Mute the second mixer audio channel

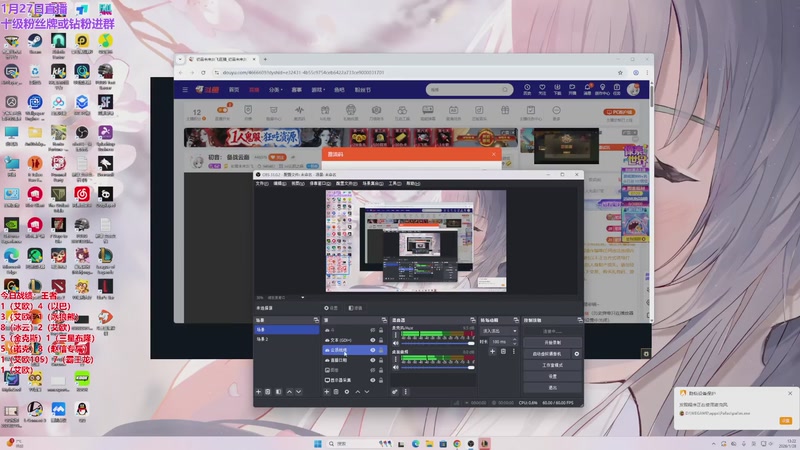pyautogui.click(x=396, y=367)
